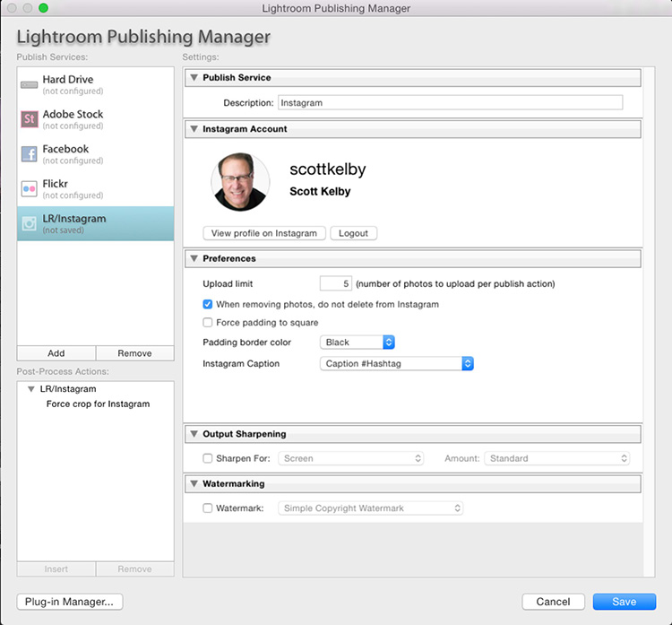Open the Instagram Caption dropdown

(x=396, y=363)
